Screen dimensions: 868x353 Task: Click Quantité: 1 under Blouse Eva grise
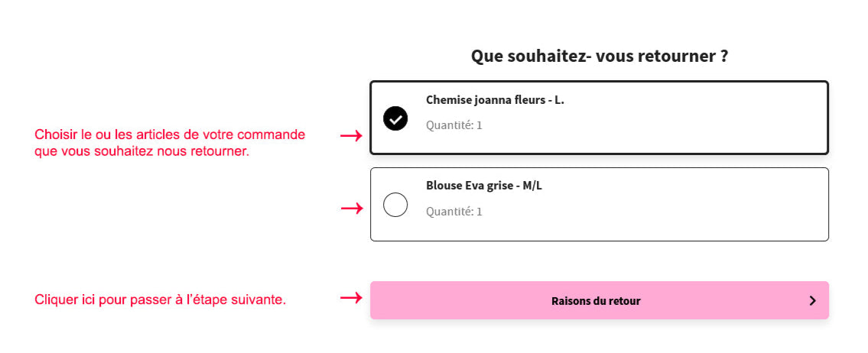tap(454, 212)
